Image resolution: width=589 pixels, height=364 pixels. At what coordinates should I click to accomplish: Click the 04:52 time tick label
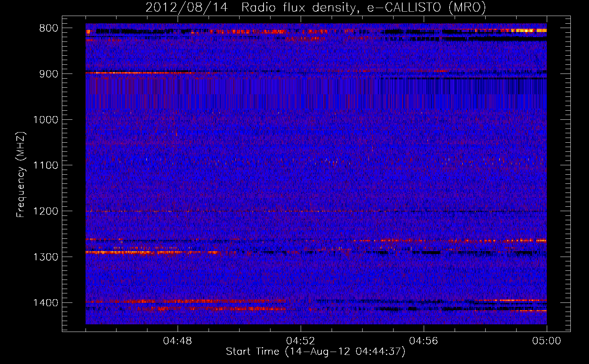(x=301, y=341)
